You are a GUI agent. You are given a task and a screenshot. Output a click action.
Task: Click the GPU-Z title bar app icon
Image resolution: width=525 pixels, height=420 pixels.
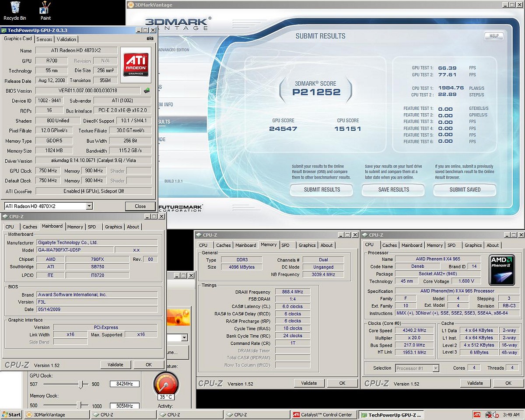[x=4, y=30]
